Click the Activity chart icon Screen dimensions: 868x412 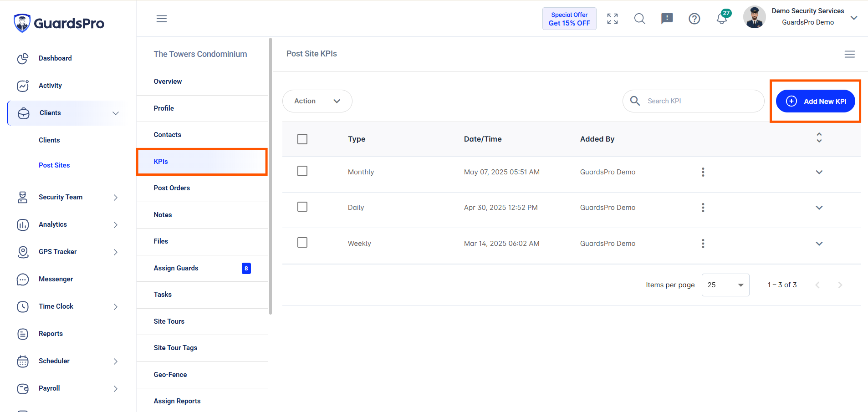tap(23, 86)
